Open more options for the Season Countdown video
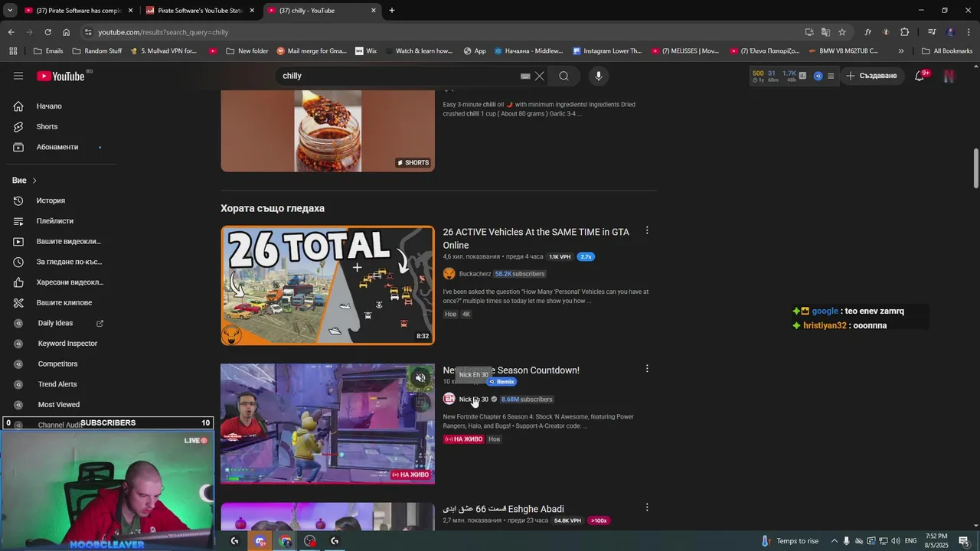The image size is (980, 551). pyautogui.click(x=647, y=369)
